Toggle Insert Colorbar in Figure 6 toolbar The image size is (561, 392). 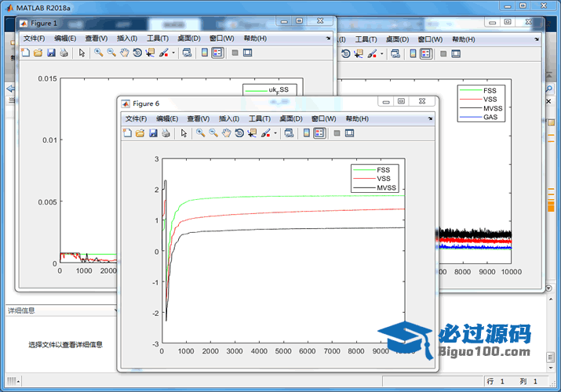click(307, 133)
